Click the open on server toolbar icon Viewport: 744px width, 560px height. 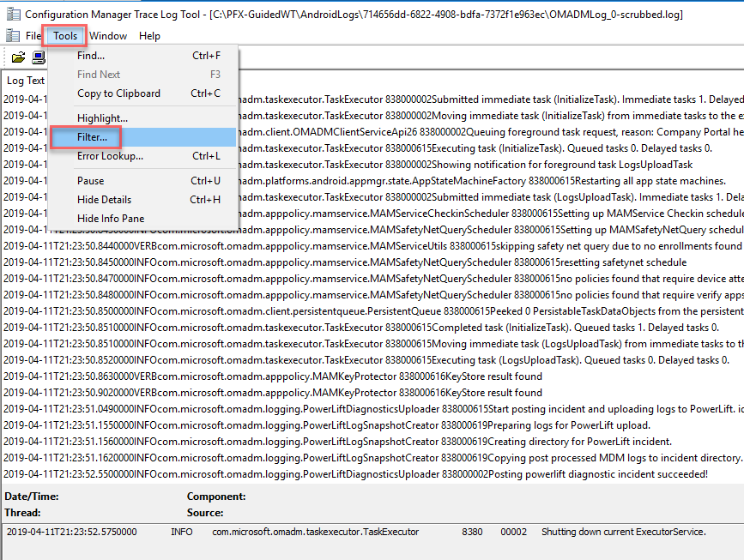point(39,57)
